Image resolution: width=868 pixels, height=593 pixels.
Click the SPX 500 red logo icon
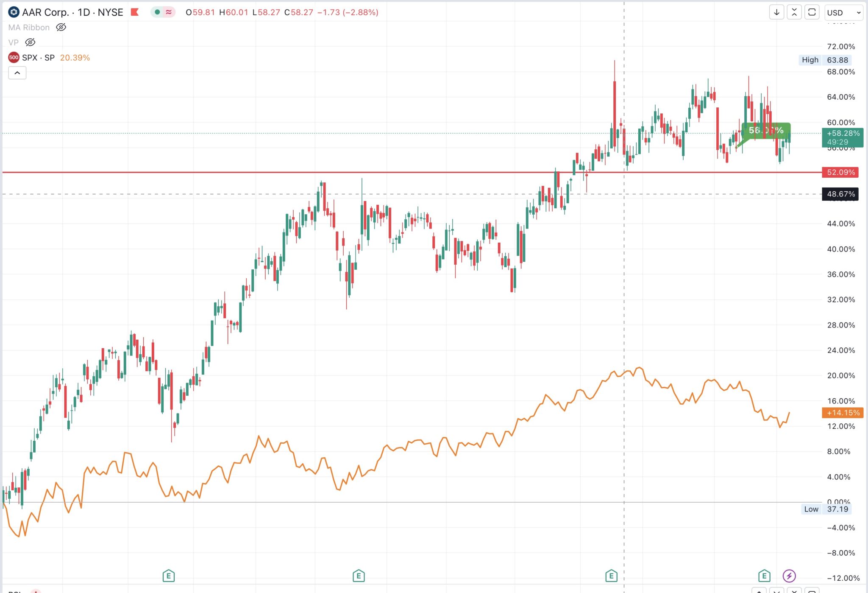pos(14,57)
